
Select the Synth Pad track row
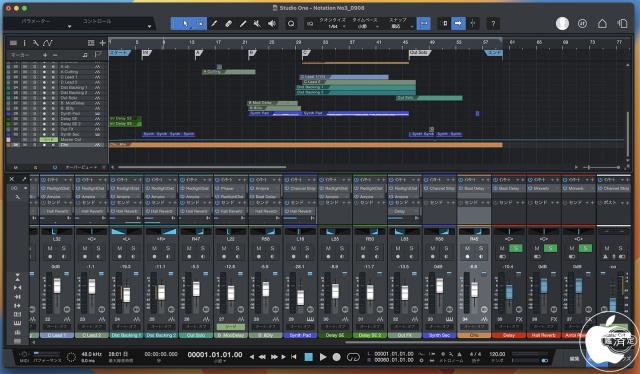(57, 114)
